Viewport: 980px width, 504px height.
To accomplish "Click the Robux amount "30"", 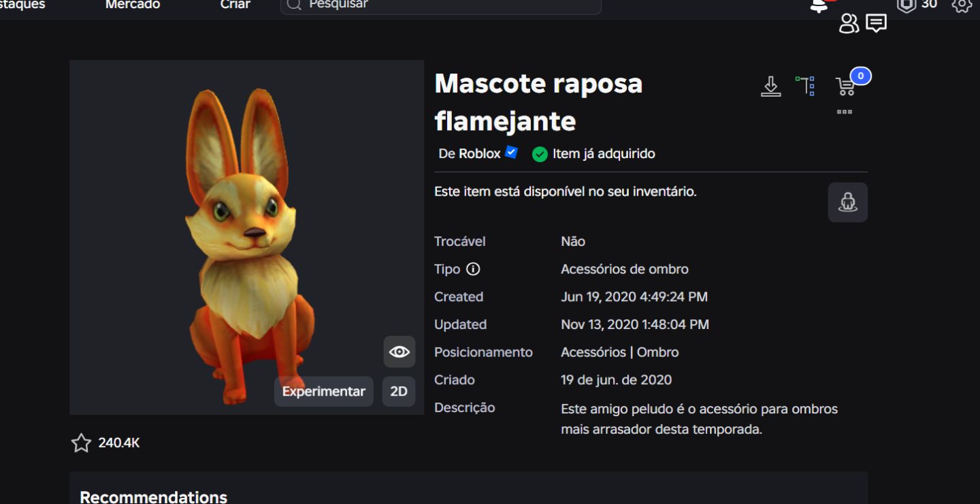I will (929, 5).
